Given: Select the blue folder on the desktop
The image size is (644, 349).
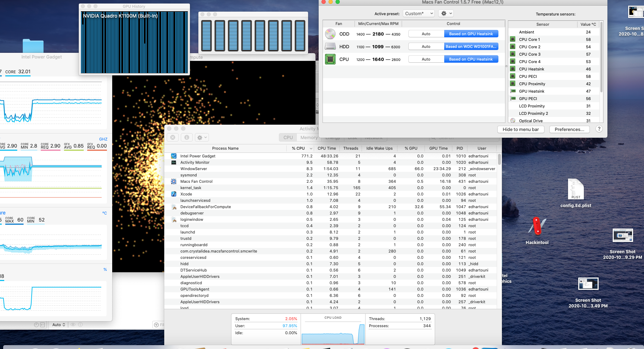Looking at the screenshot, I should tap(33, 45).
